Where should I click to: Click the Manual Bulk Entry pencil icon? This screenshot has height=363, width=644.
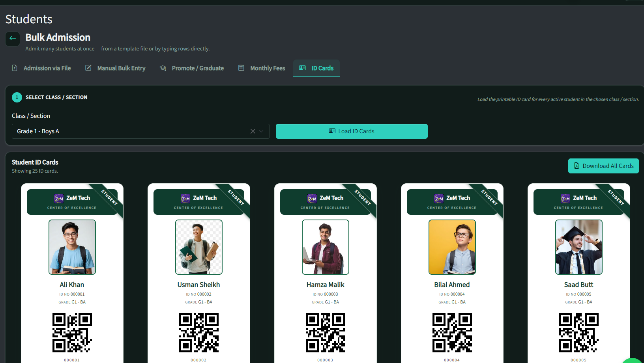[88, 68]
